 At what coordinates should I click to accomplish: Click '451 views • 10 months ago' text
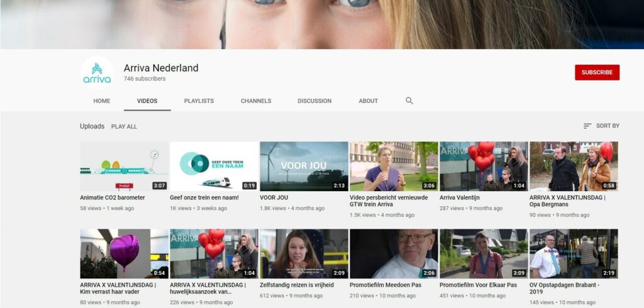click(x=473, y=295)
